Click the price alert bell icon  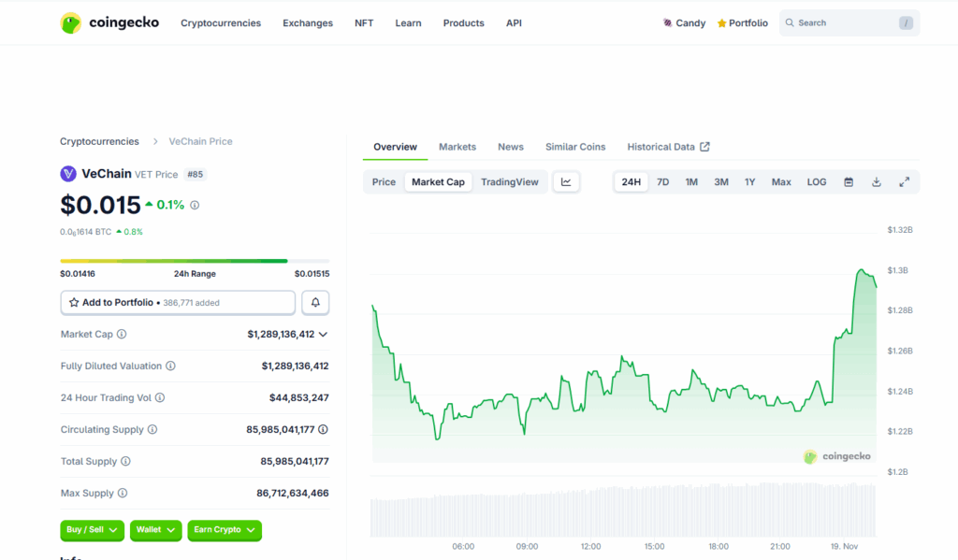(315, 303)
